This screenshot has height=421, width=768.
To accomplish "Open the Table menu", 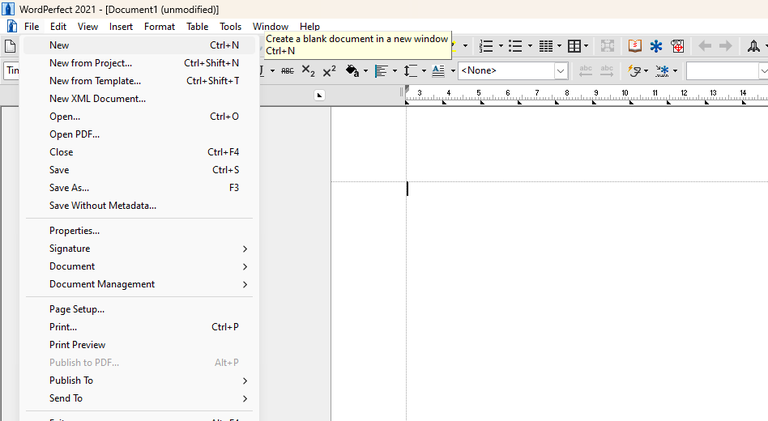I will pyautogui.click(x=197, y=26).
